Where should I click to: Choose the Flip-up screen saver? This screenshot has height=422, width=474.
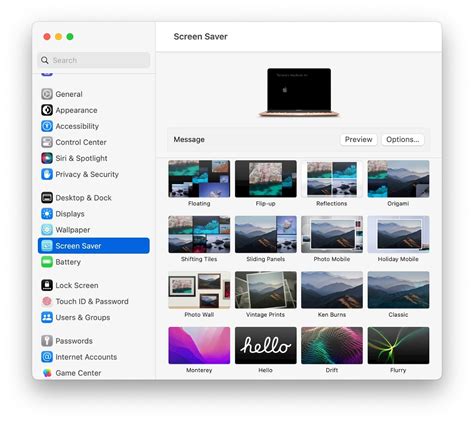point(266,179)
